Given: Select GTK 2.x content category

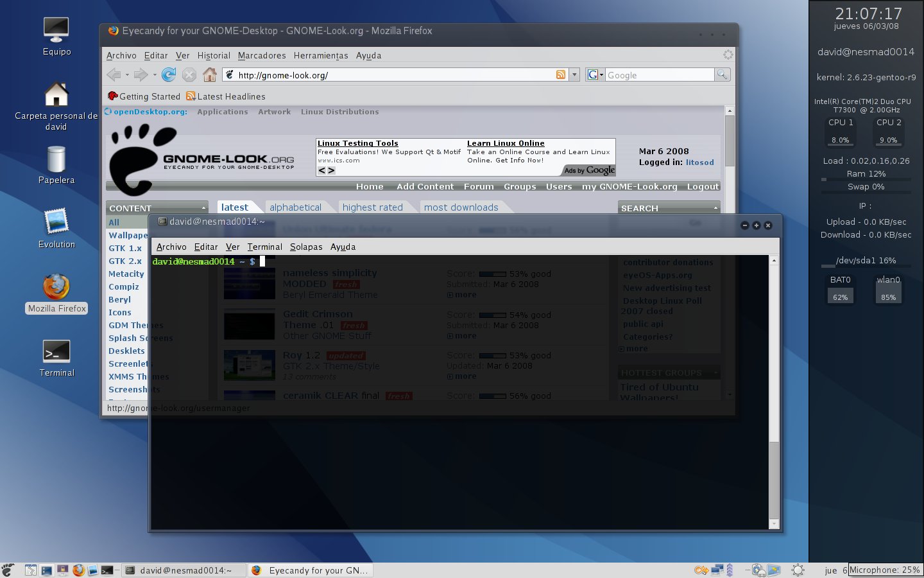Looking at the screenshot, I should [x=125, y=261].
